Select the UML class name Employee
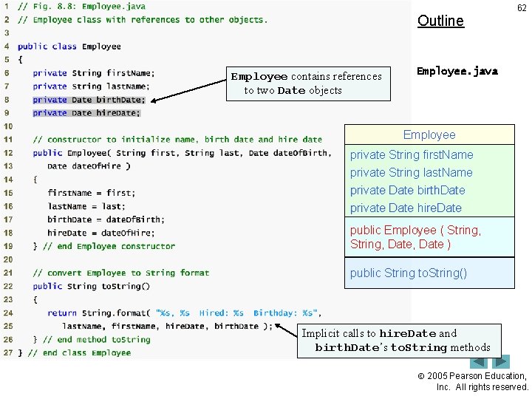Screen dimensions: 532x399 [429, 134]
